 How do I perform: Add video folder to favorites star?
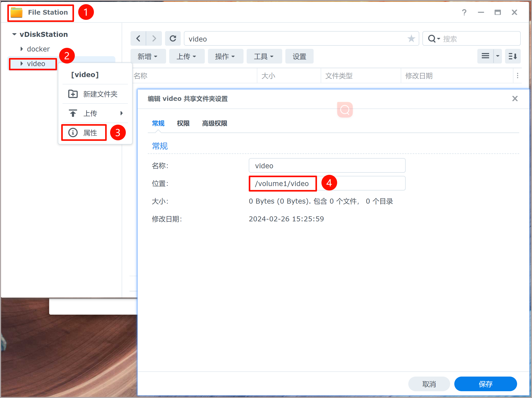pos(411,39)
